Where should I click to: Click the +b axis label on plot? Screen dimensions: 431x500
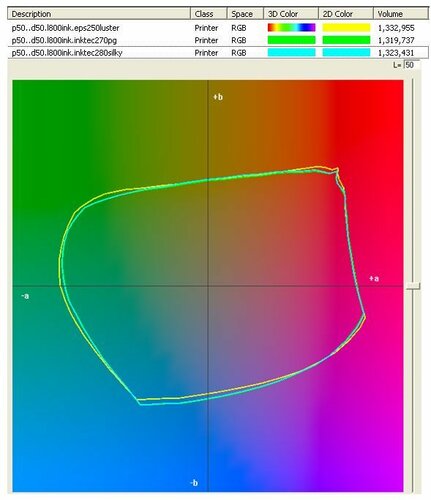[x=218, y=97]
